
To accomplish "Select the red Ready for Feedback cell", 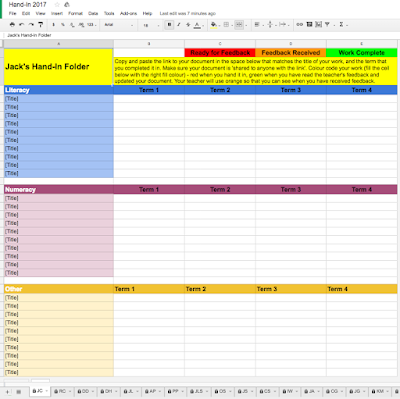I will tap(220, 53).
